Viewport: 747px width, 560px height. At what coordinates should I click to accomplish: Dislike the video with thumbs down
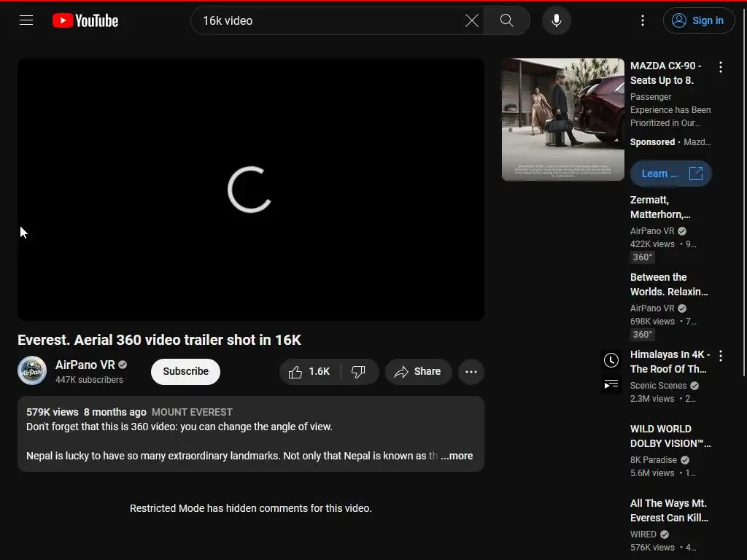coord(359,371)
